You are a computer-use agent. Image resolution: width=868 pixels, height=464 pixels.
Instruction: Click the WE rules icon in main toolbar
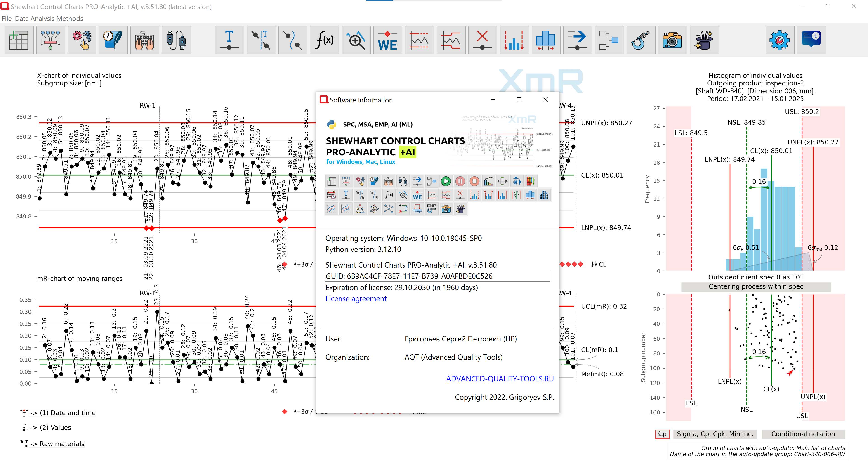[387, 40]
